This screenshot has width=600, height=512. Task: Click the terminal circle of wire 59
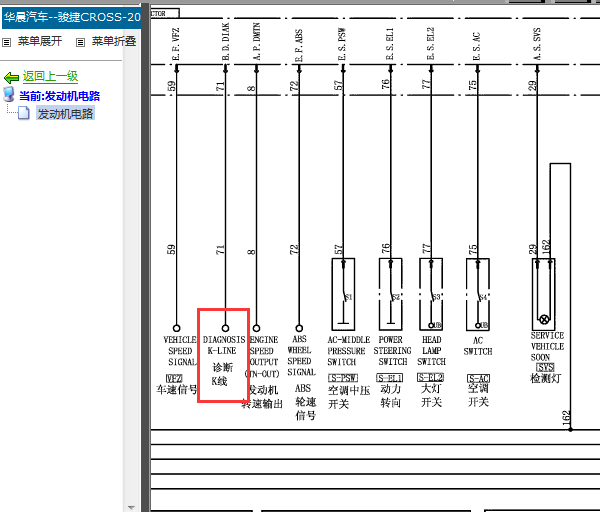coord(176,328)
